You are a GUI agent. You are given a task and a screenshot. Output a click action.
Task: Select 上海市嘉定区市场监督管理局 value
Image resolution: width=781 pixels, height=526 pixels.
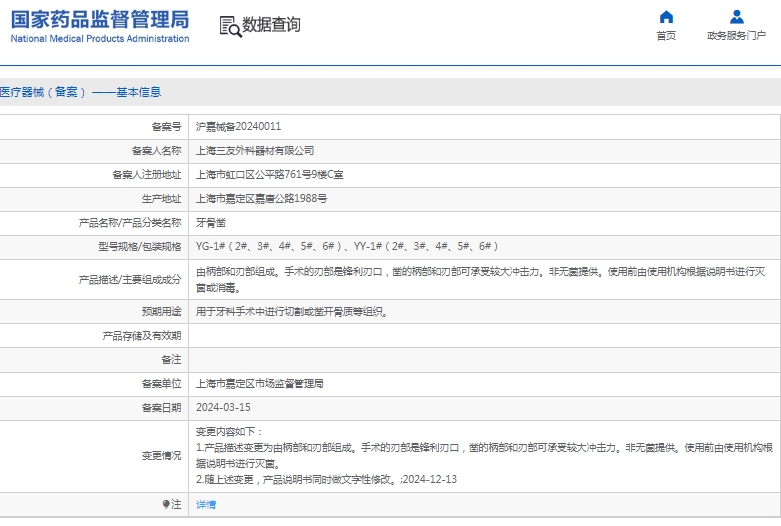pyautogui.click(x=260, y=384)
